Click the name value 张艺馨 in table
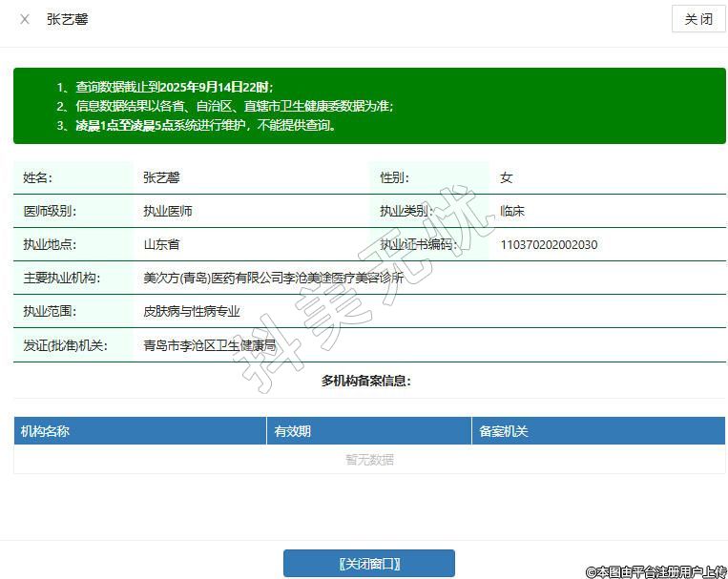This screenshot has height=579, width=728. (x=161, y=177)
